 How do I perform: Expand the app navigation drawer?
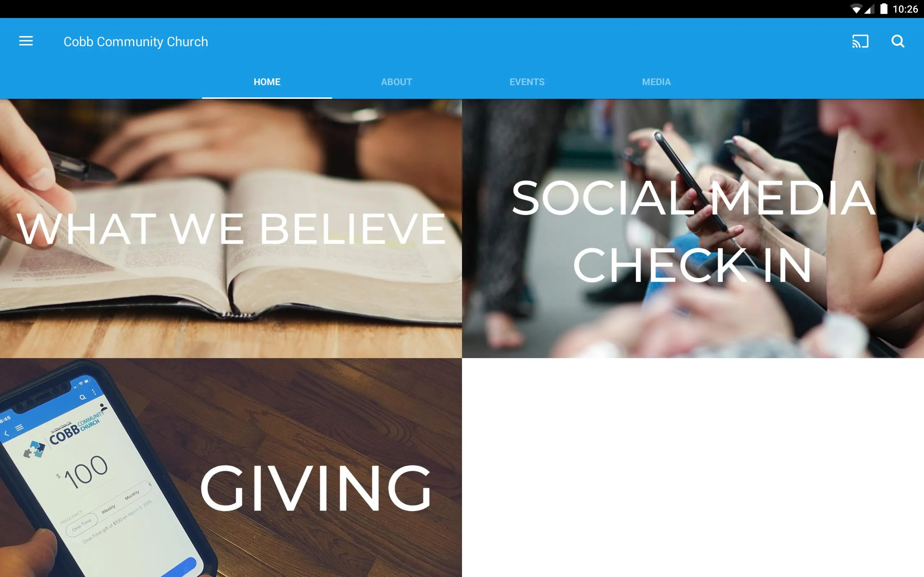[x=26, y=41]
